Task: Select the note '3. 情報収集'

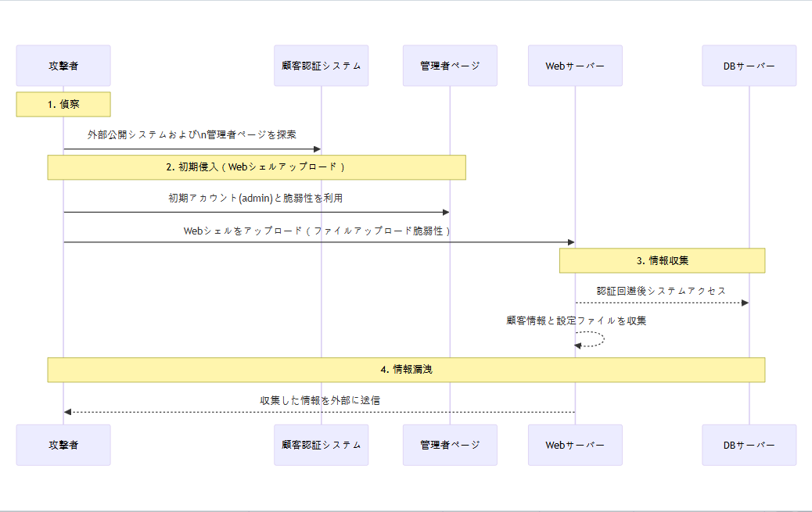Action: [663, 260]
